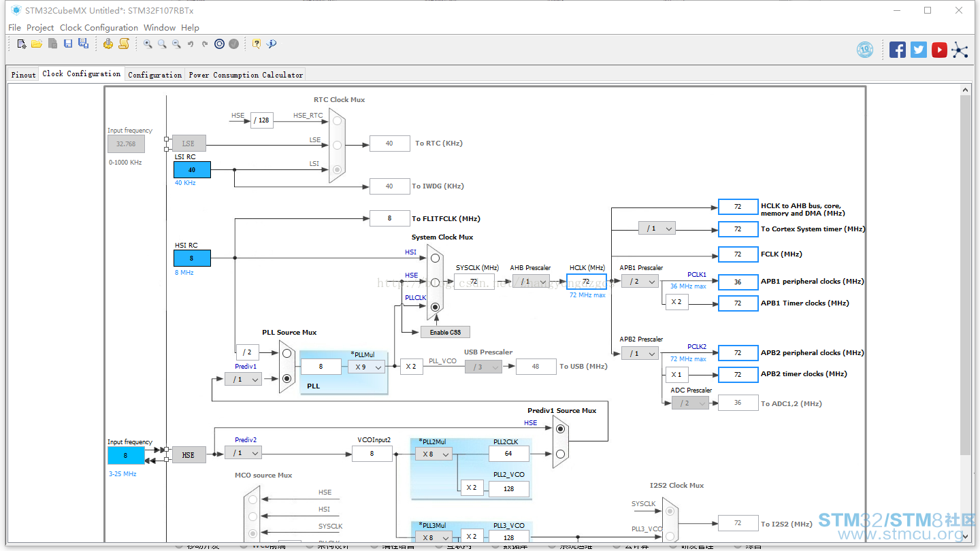This screenshot has width=980, height=551.
Task: Click the VCOInput2 value box
Action: pyautogui.click(x=372, y=454)
